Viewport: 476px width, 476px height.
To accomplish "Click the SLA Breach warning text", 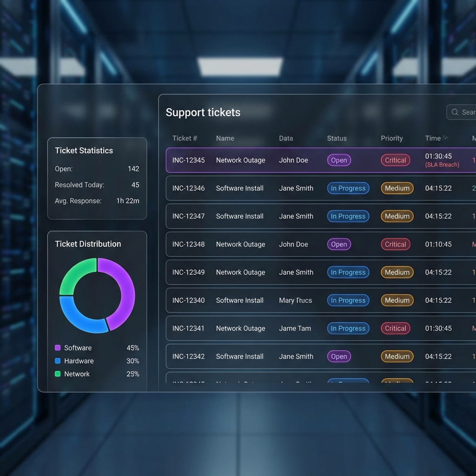I will point(442,165).
